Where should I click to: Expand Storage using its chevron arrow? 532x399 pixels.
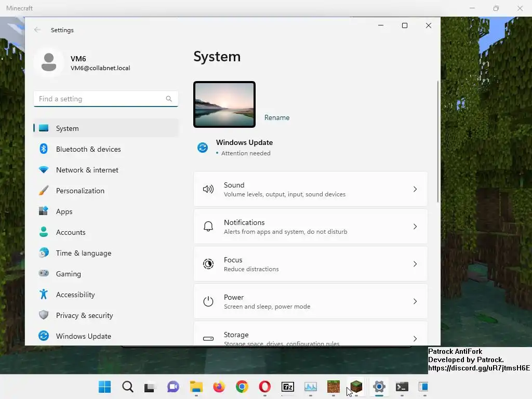(415, 339)
